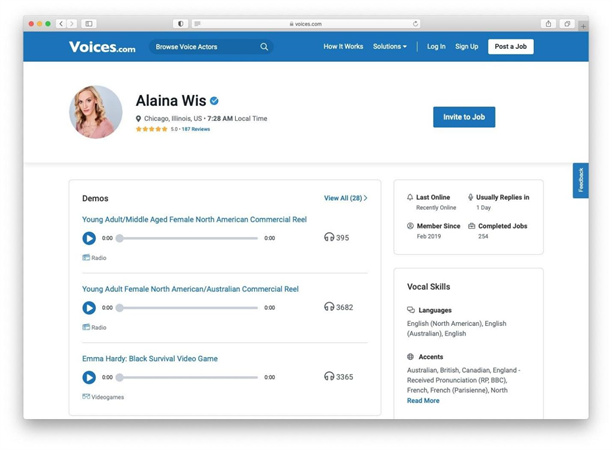Expand View All (28) demos

tap(345, 198)
